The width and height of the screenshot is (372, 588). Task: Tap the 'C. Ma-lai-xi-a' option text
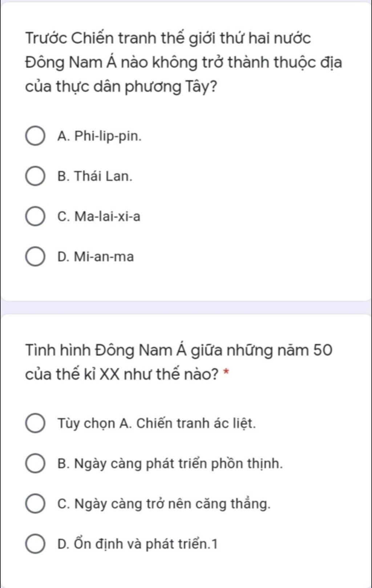98,217
